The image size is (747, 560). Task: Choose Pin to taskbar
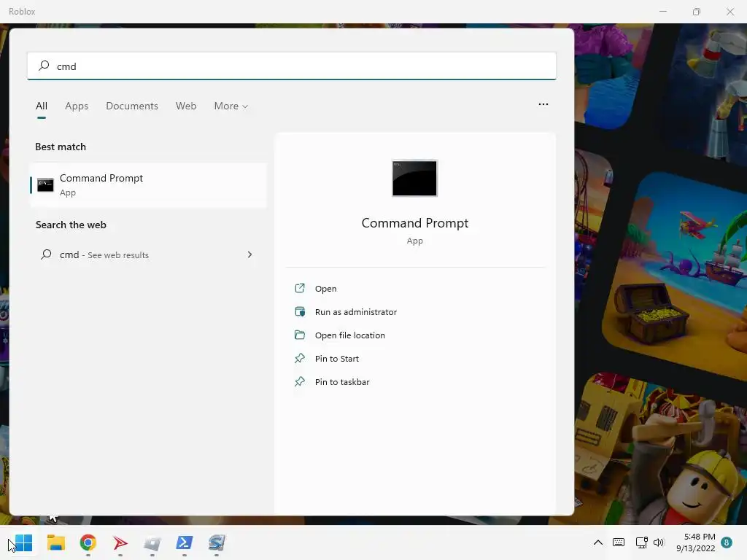[x=342, y=382]
